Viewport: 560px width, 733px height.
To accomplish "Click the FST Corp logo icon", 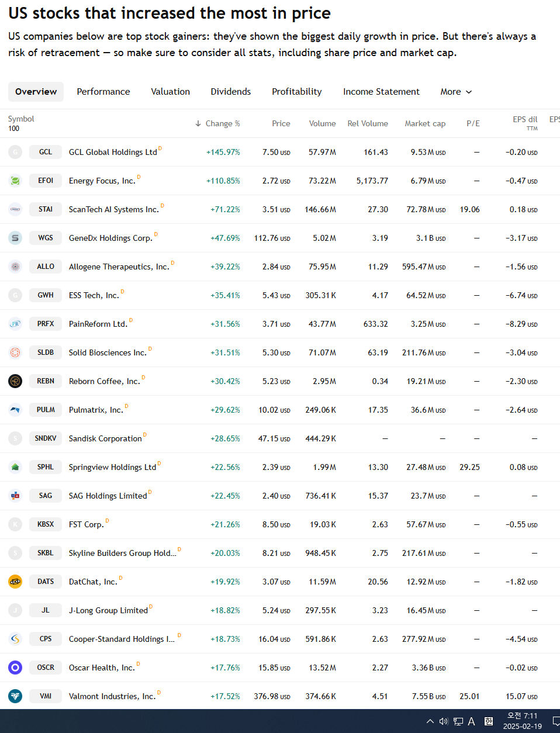I will click(15, 524).
